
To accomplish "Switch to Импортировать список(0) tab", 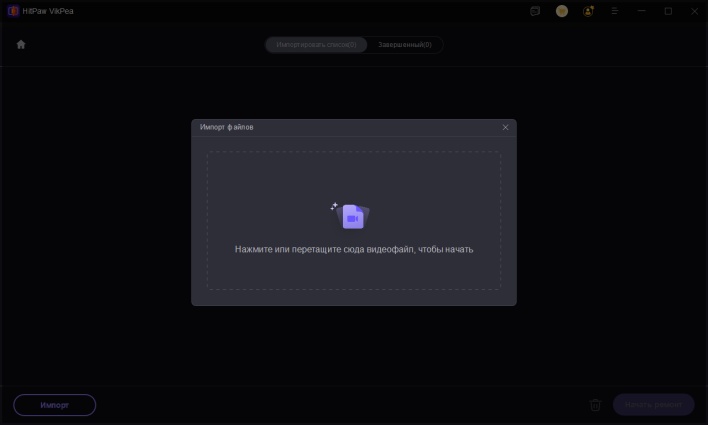I will (x=316, y=45).
